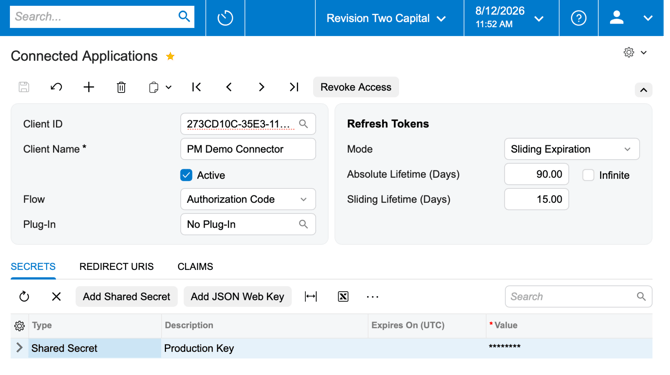670x375 pixels.
Task: Switch to the CLAIMS tab
Action: pyautogui.click(x=195, y=267)
